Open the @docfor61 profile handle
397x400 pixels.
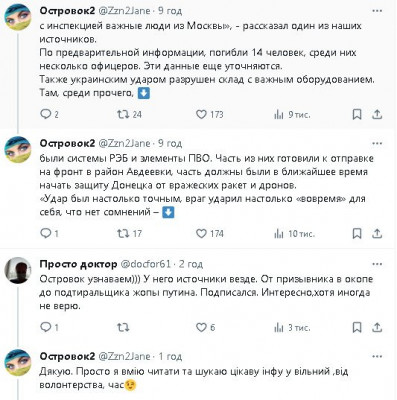click(x=145, y=264)
